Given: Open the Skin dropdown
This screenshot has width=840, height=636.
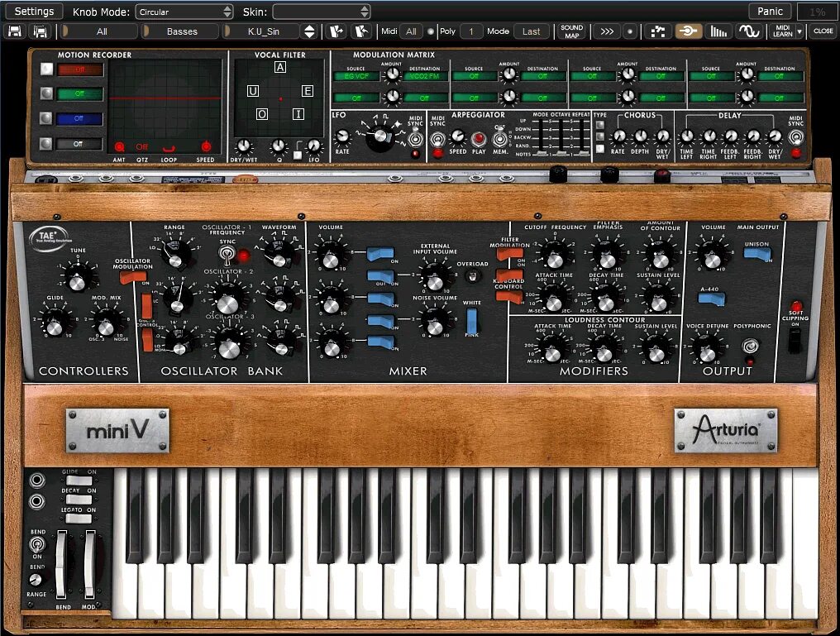Looking at the screenshot, I should 321,12.
